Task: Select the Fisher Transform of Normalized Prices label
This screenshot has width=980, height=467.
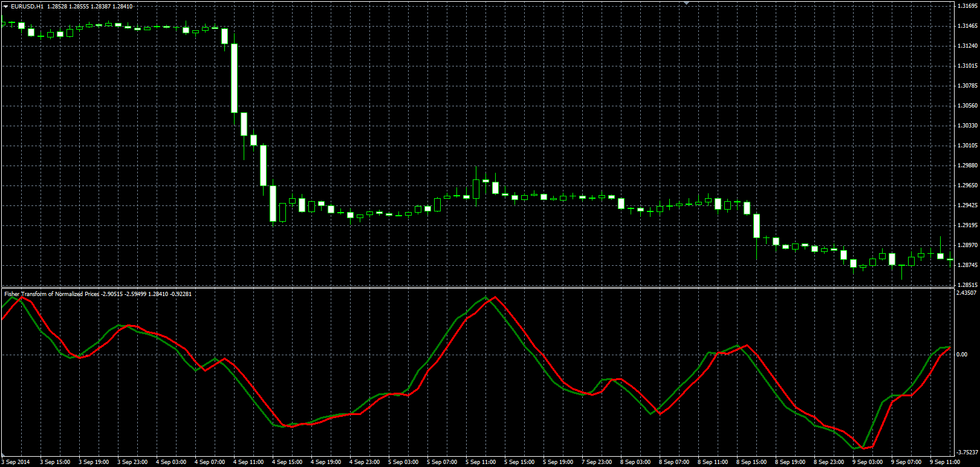Action: [x=52, y=294]
